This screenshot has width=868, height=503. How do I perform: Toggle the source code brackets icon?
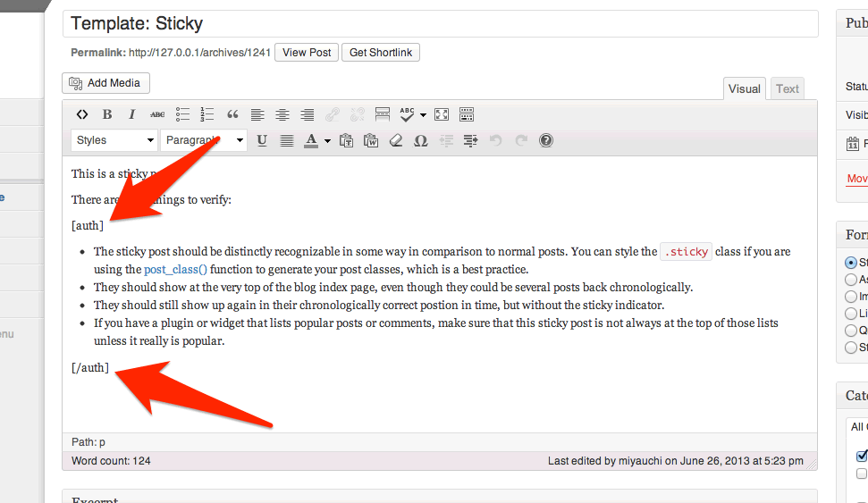(82, 114)
